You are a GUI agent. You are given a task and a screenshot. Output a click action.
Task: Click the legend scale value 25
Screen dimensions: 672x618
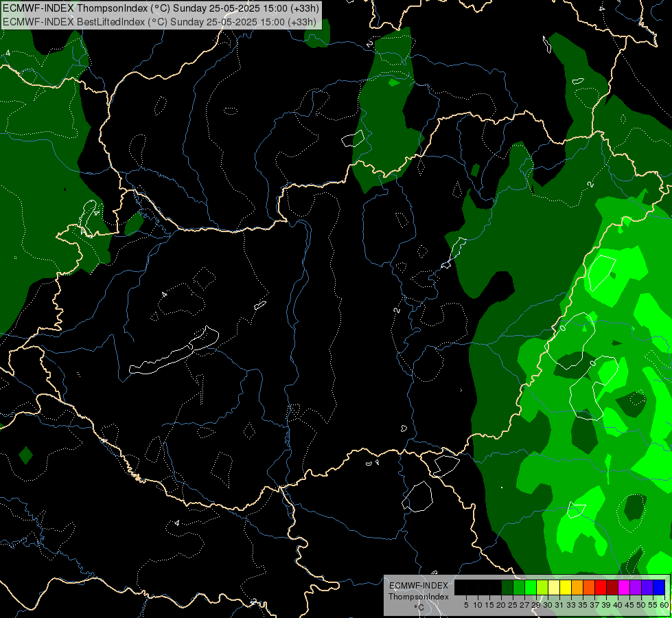(x=513, y=605)
